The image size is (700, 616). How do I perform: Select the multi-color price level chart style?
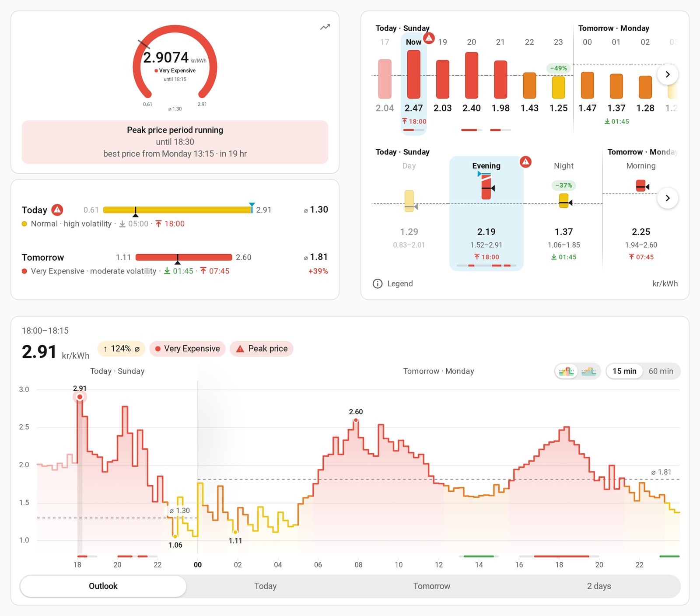567,371
